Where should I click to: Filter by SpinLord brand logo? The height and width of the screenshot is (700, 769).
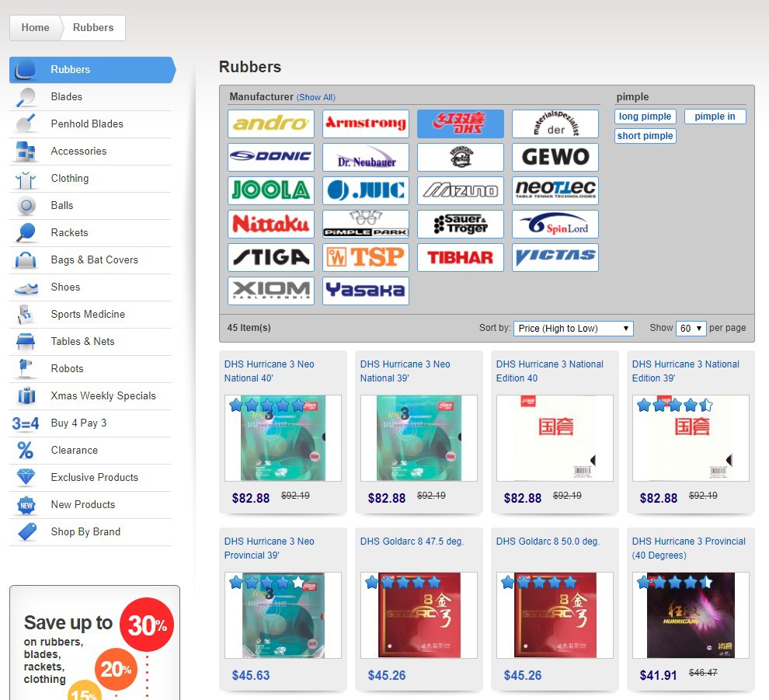[x=555, y=224]
